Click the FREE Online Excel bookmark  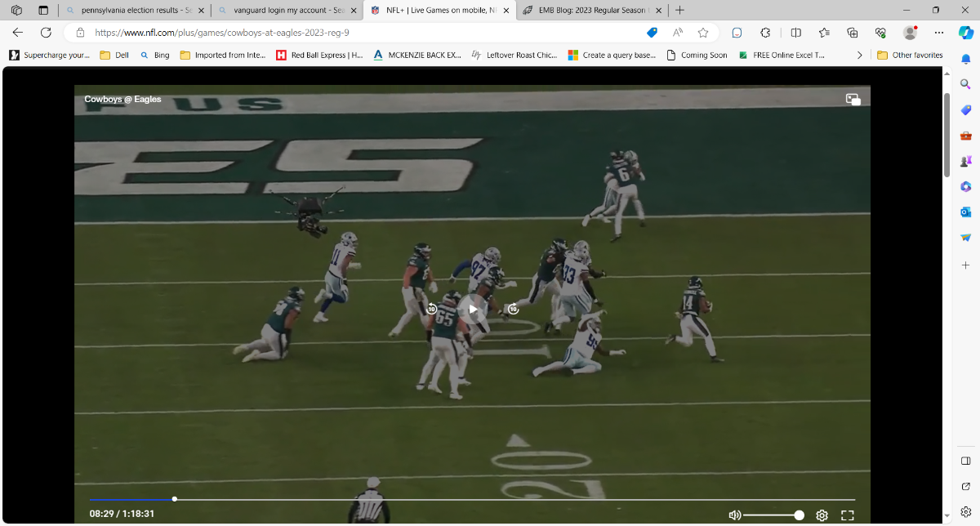pos(781,55)
